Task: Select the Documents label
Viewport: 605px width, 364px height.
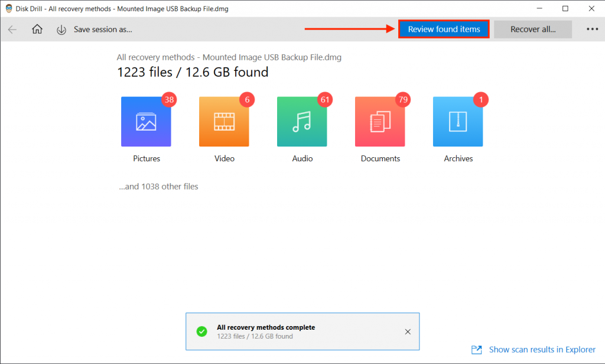Action: (x=380, y=158)
